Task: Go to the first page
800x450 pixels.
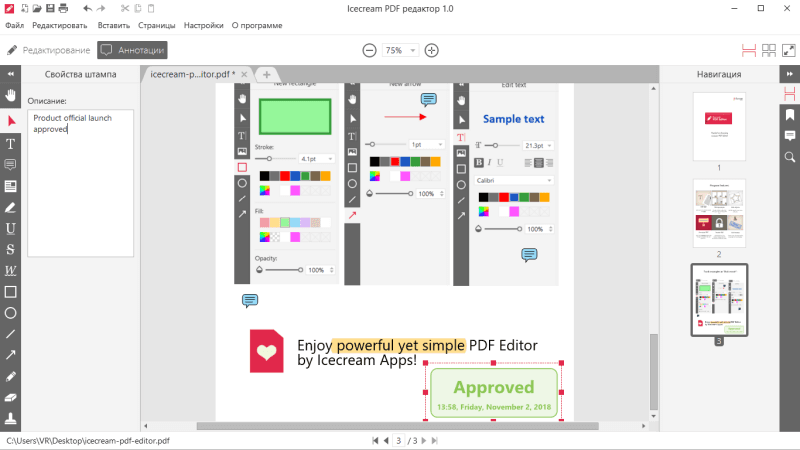Action: (x=375, y=441)
